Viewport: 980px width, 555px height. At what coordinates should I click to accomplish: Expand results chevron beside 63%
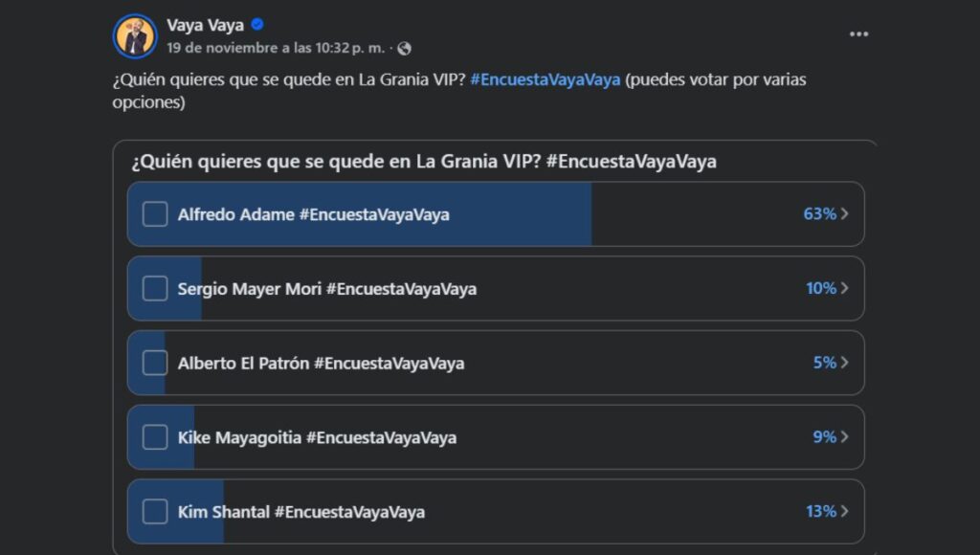tap(846, 214)
